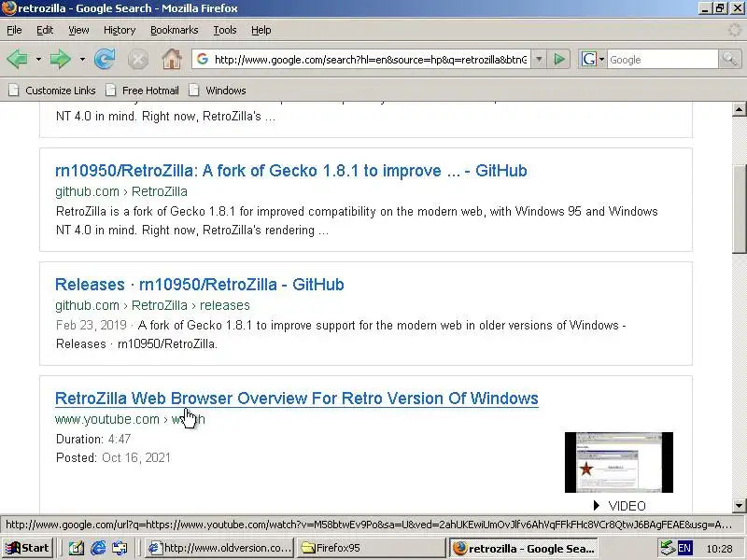Click the scrollbar up arrow
This screenshot has width=747, height=560.
739,109
